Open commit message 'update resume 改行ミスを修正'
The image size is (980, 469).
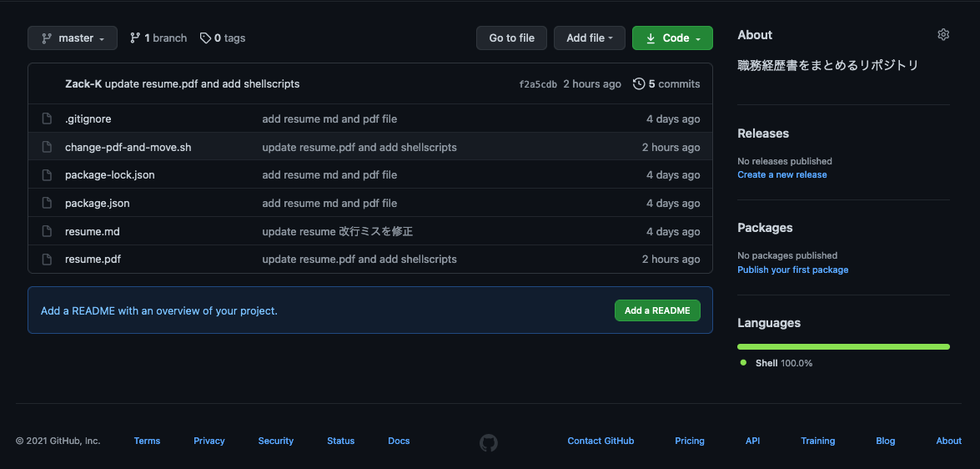pyautogui.click(x=338, y=231)
